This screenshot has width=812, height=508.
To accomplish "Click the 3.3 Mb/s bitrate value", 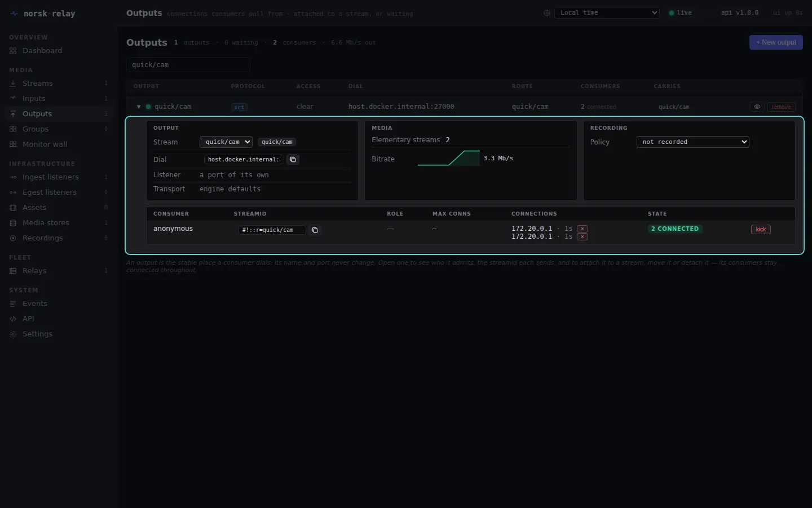I will [498, 159].
